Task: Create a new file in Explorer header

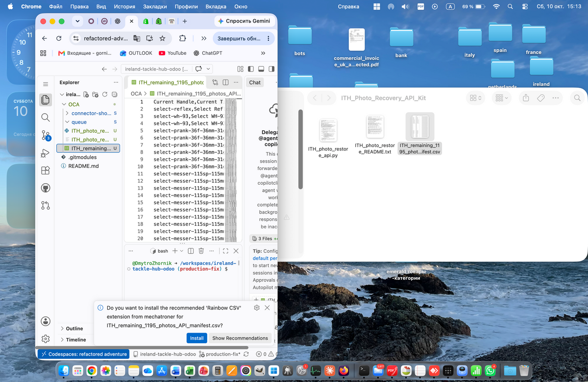Action: tap(86, 94)
